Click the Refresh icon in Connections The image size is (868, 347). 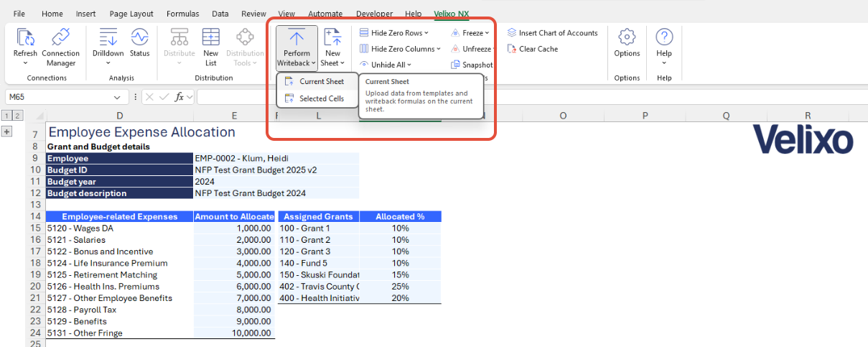point(25,37)
